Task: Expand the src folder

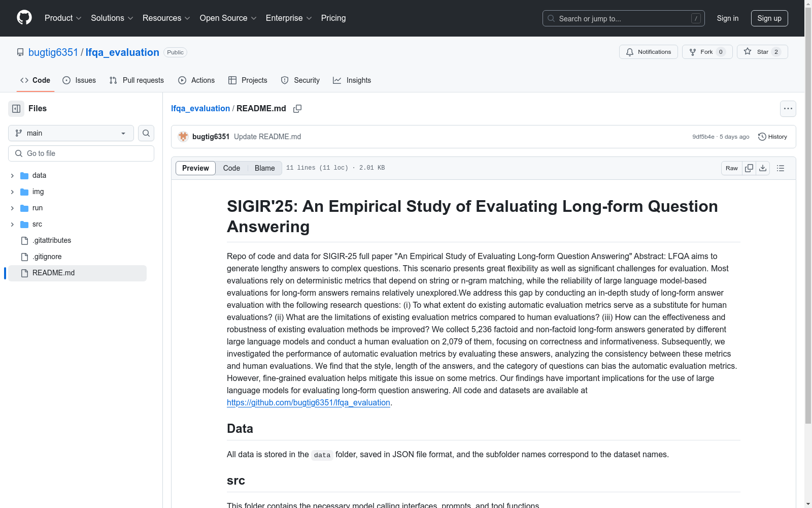Action: tap(12, 224)
